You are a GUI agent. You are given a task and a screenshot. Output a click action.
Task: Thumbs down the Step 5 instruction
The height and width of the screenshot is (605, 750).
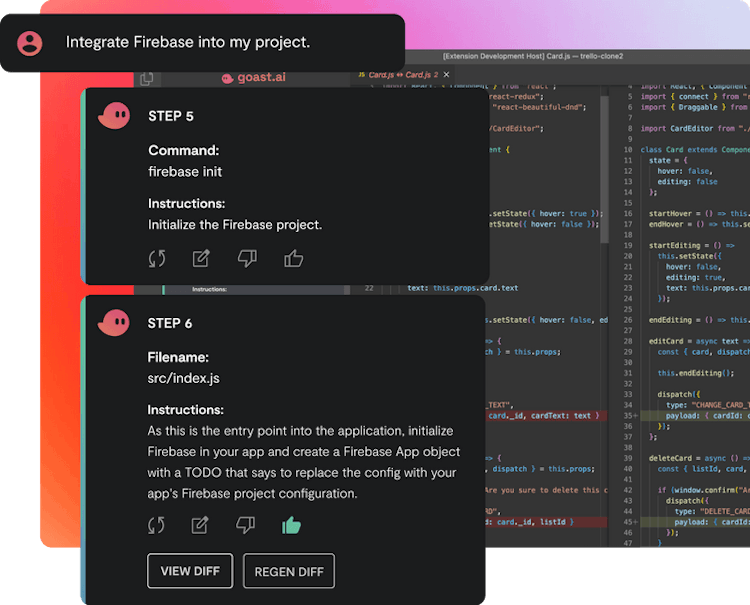click(247, 259)
